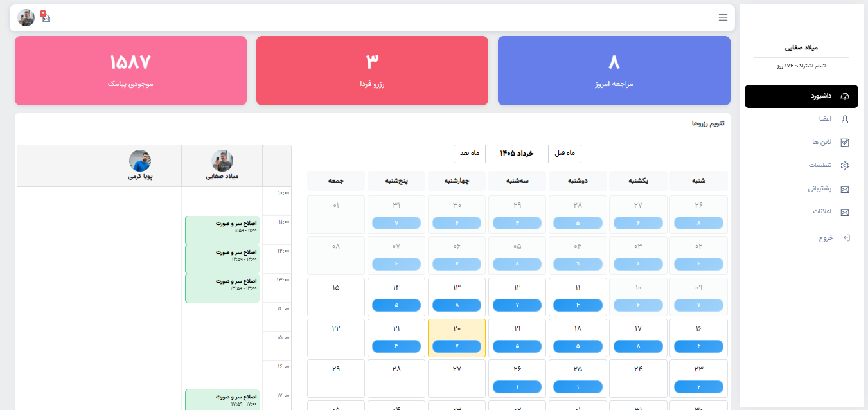Click the person icon beside اعضا
The height and width of the screenshot is (410, 868).
[845, 119]
